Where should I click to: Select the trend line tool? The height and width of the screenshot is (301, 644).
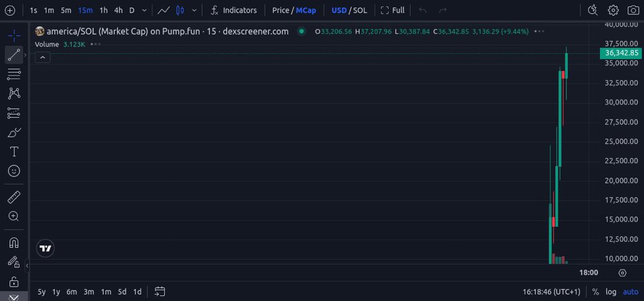coord(14,55)
